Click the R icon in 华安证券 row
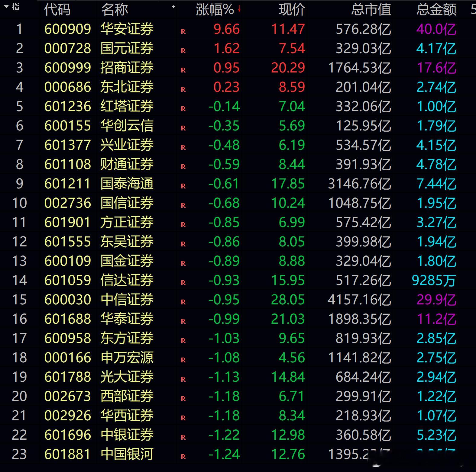The width and height of the screenshot is (476, 472). 183,31
